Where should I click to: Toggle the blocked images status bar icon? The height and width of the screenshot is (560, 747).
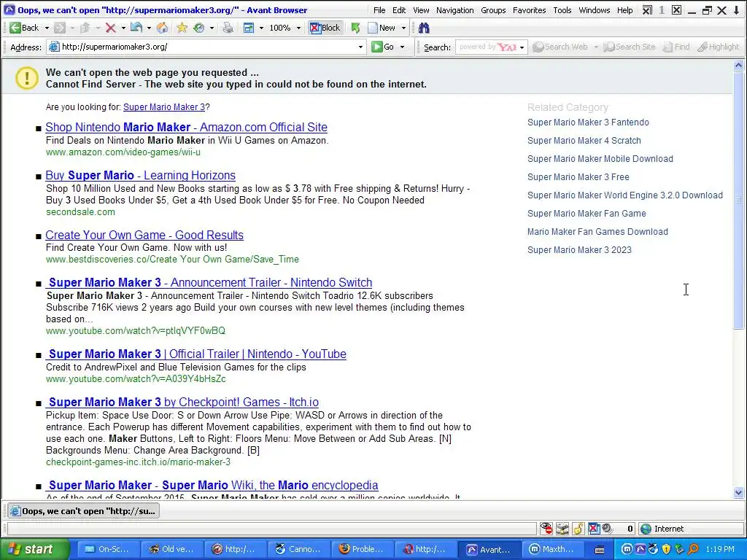[x=546, y=529]
